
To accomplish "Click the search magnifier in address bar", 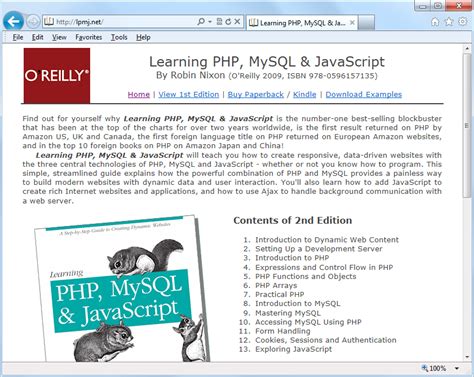I will pos(201,22).
